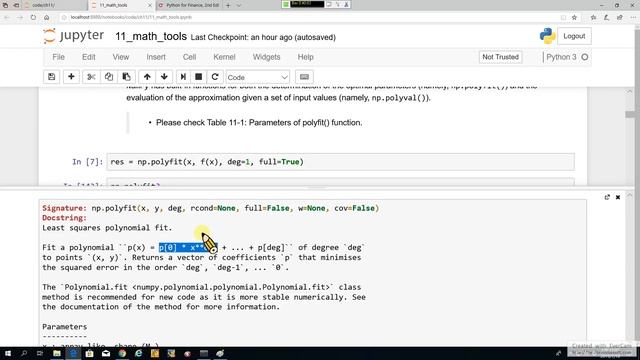Open a new browser tab

228,5
